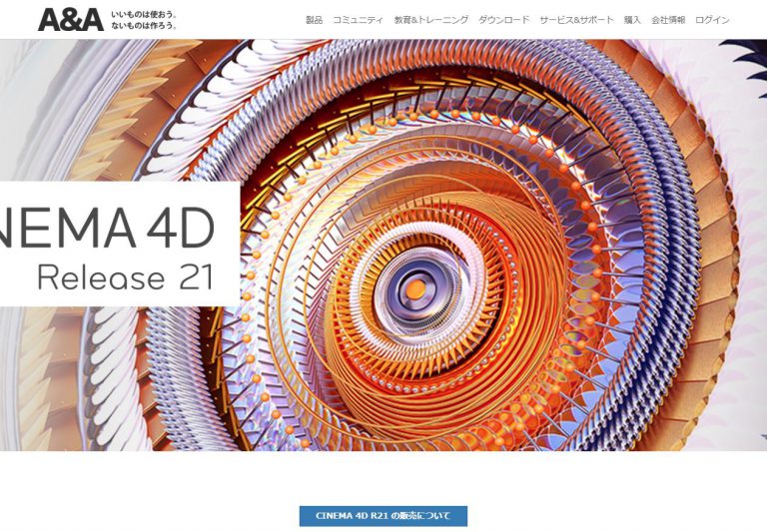Image resolution: width=767 pixels, height=532 pixels.
Task: Click the ログイン link
Action: coord(712,20)
